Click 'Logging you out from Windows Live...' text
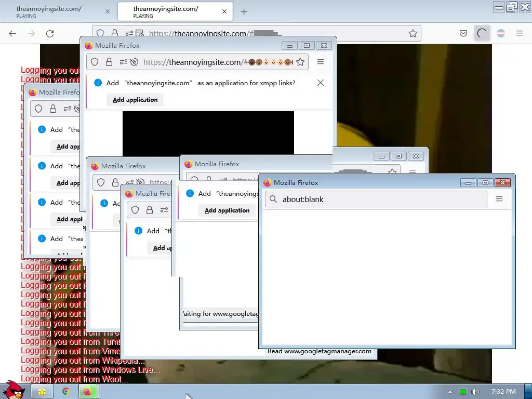This screenshot has height=399, width=532. click(90, 370)
